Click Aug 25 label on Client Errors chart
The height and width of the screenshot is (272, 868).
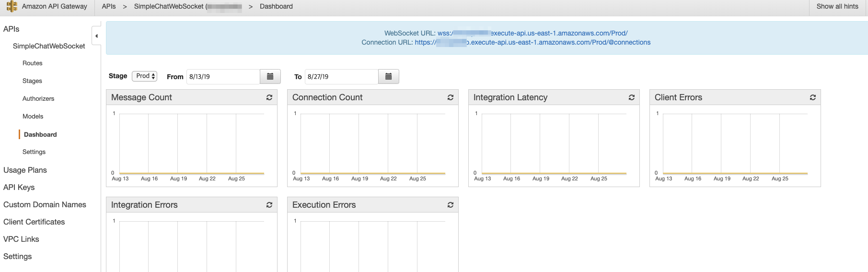tap(780, 178)
